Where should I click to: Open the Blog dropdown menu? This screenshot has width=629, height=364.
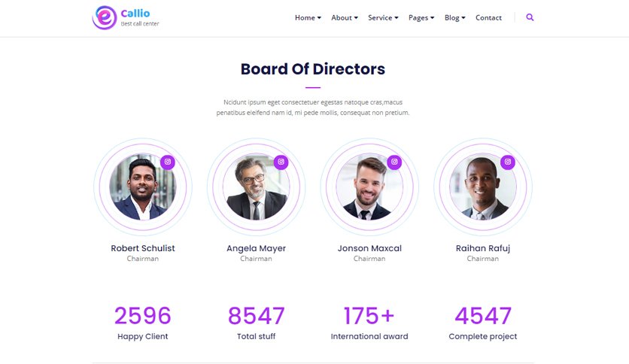point(455,17)
